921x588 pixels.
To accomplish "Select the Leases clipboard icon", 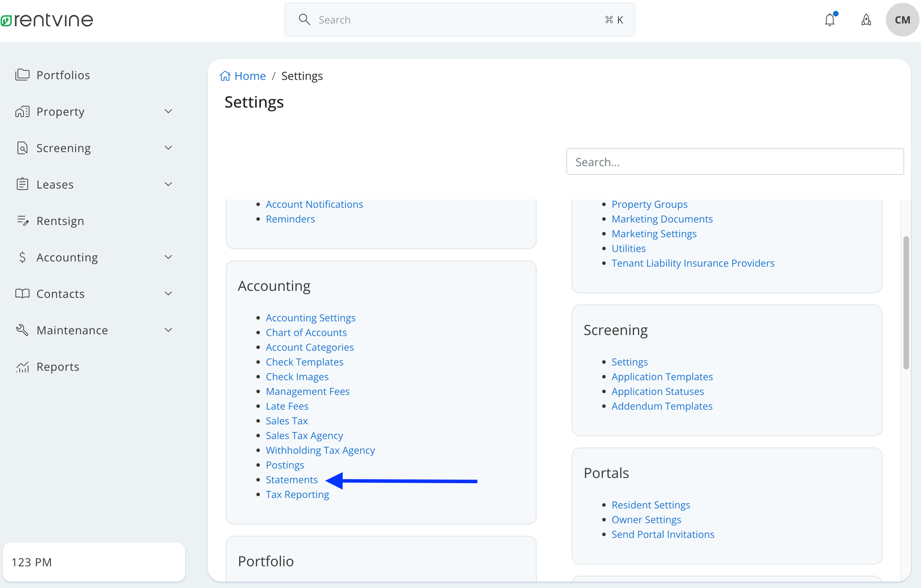I will 22,184.
